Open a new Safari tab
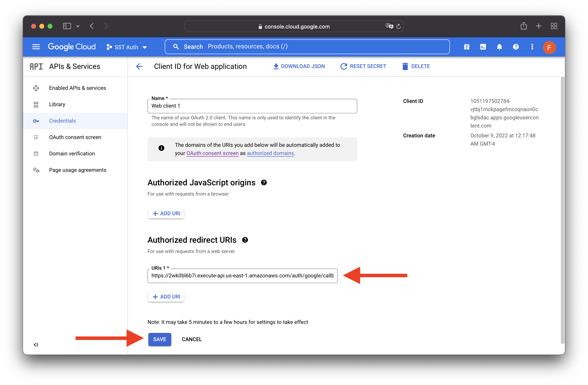Image resolution: width=588 pixels, height=385 pixels. (x=539, y=26)
